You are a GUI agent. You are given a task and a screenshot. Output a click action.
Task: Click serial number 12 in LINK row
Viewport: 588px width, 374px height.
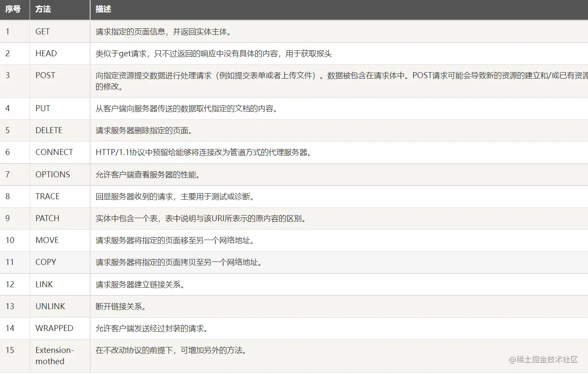(10, 284)
